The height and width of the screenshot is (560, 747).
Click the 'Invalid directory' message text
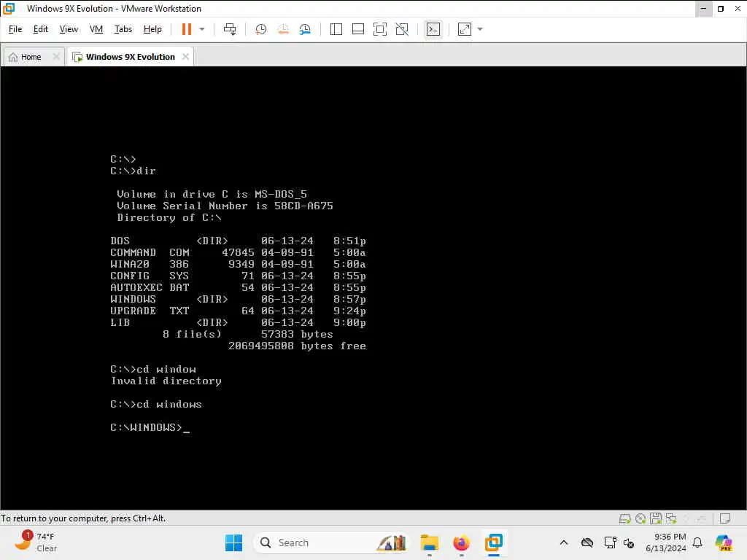(x=166, y=381)
